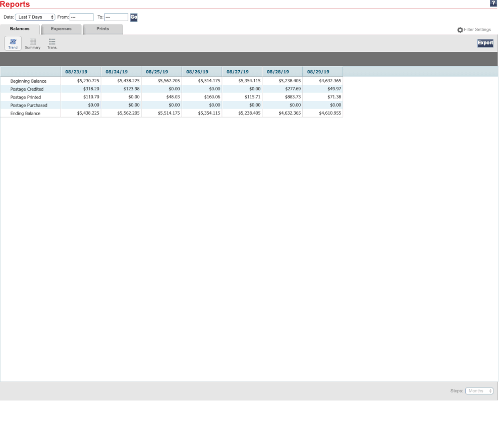Screen dimensions: 504x425
Task: Select the Trend view icon
Action: tap(13, 43)
